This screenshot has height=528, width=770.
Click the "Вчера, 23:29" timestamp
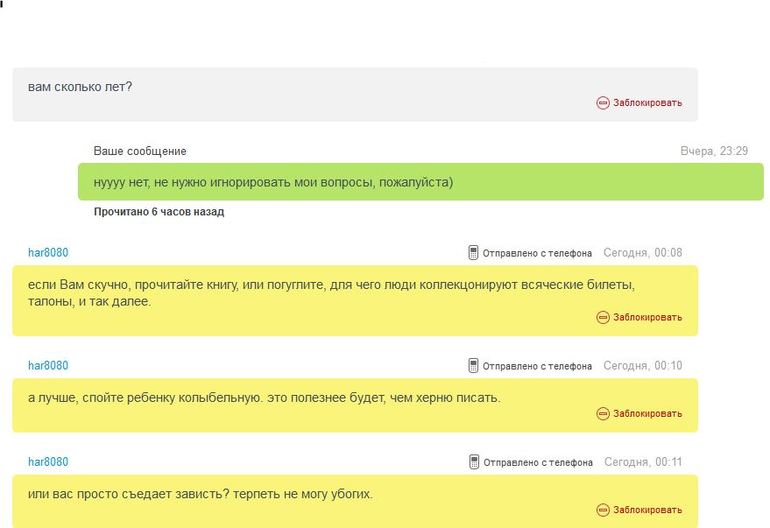[714, 151]
